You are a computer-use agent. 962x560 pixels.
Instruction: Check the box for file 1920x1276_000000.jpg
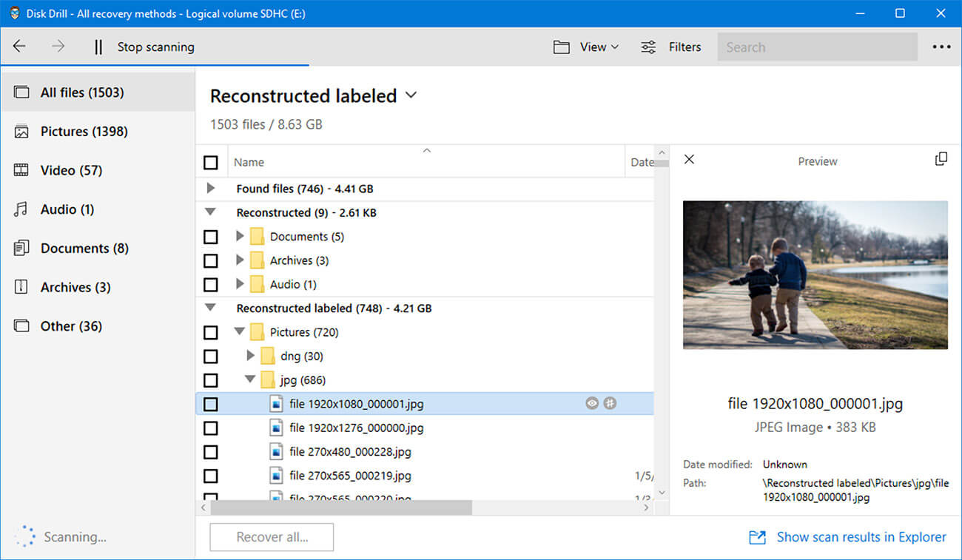click(211, 428)
